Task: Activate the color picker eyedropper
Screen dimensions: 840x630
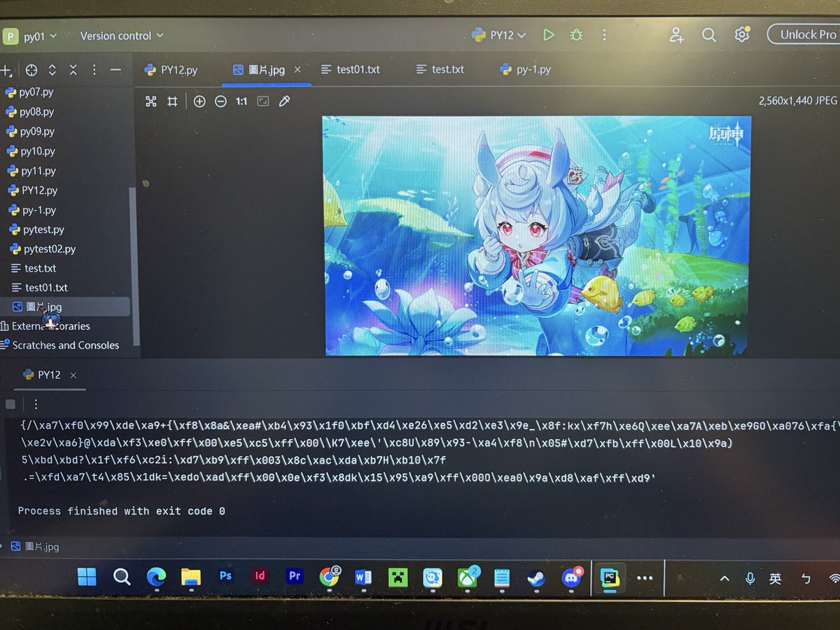Action: [x=284, y=101]
